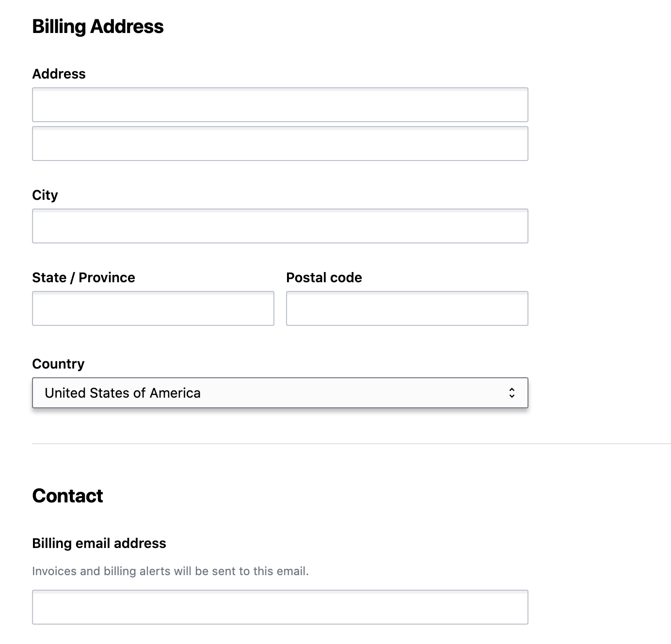Click the Billing email address label

point(99,543)
